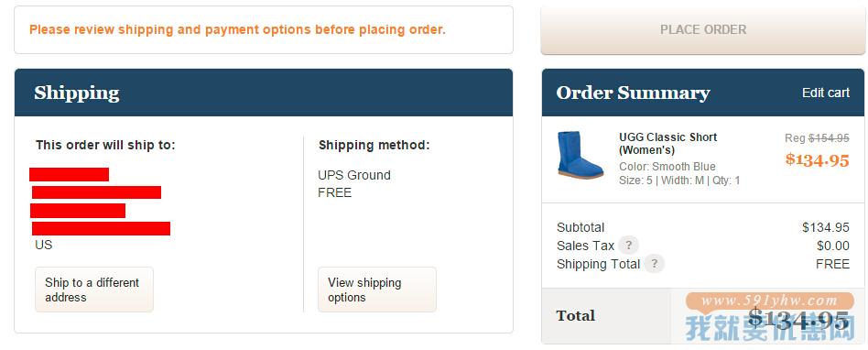The width and height of the screenshot is (868, 350).
Task: Click the Shipping Total help question mark icon
Action: pos(655,264)
